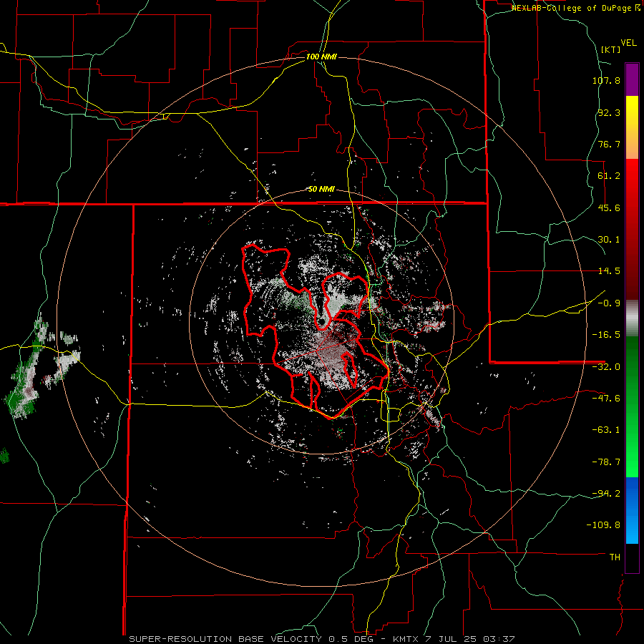The height and width of the screenshot is (644, 644).
Task: Click the SUPER-RESOLUTION BASE VELOCITY product title
Action: coord(225,639)
